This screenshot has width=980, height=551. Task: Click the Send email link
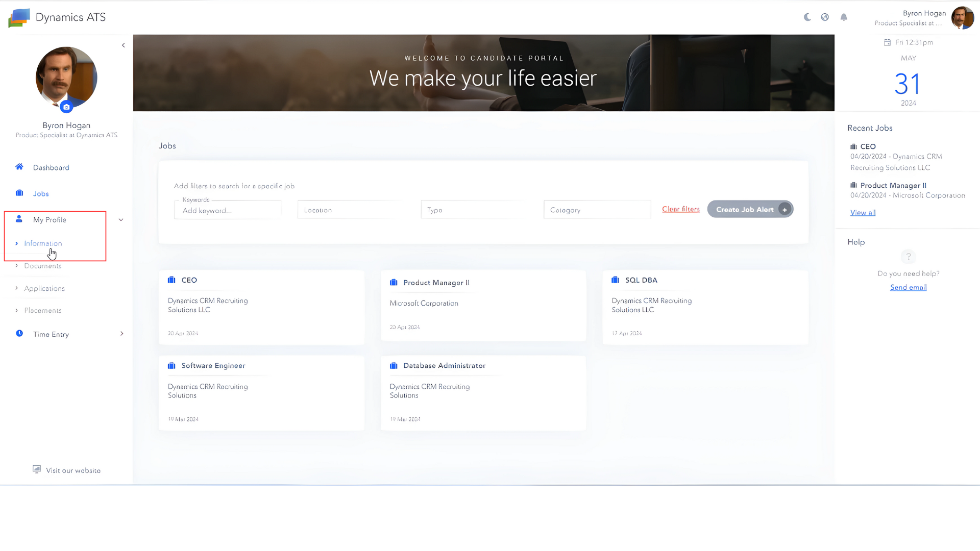(909, 287)
